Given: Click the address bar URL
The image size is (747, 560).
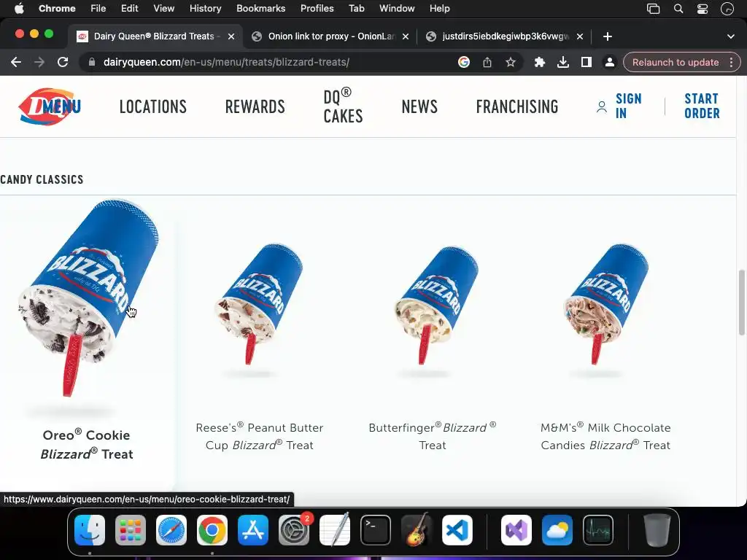Looking at the screenshot, I should pos(226,63).
